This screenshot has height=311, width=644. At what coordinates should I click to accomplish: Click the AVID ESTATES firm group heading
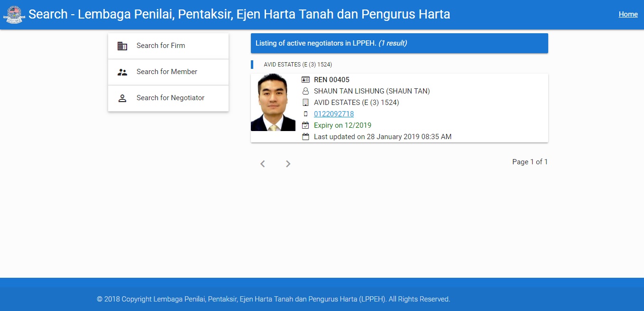point(298,65)
